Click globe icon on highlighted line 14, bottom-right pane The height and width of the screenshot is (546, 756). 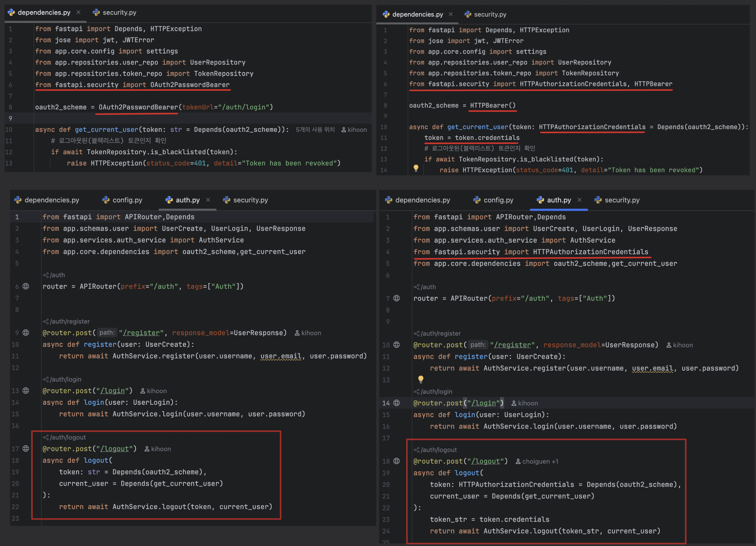(x=396, y=403)
